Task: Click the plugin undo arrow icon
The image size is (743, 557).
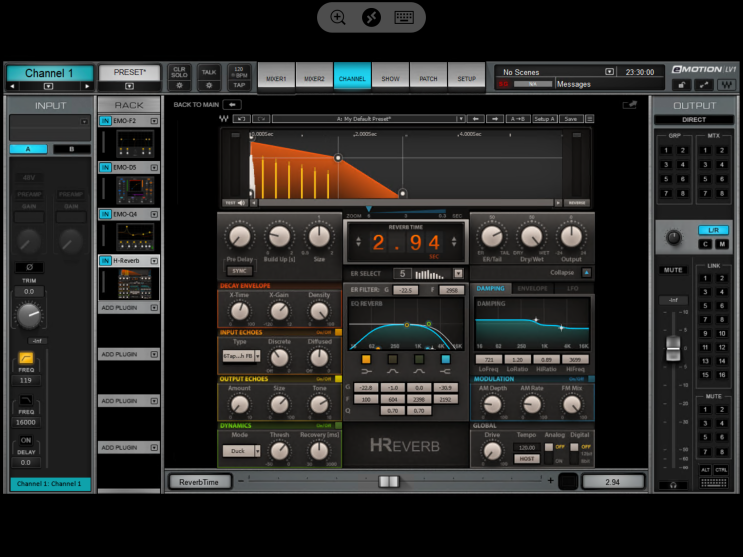Action: click(242, 119)
